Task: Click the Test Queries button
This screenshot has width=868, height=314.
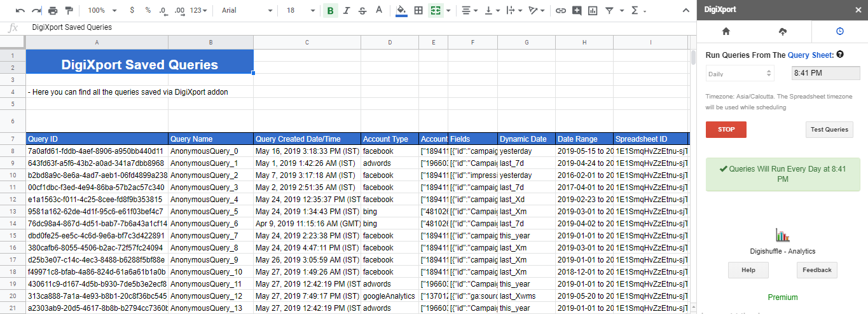Action: click(829, 130)
